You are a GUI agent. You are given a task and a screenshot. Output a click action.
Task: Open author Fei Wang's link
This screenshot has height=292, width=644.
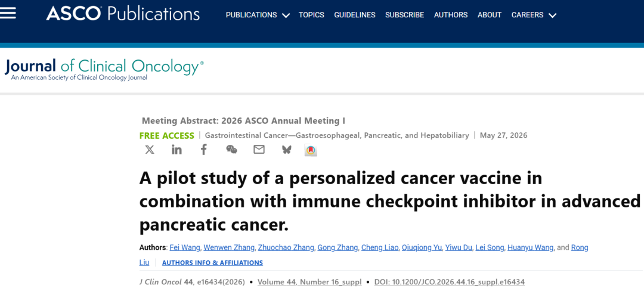(x=185, y=248)
